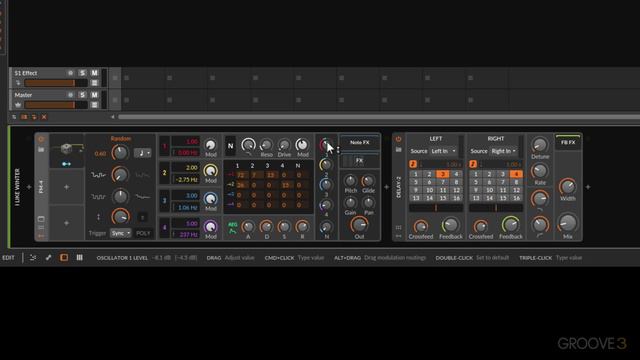Toggle the POLY button in Random modulator

(143, 233)
